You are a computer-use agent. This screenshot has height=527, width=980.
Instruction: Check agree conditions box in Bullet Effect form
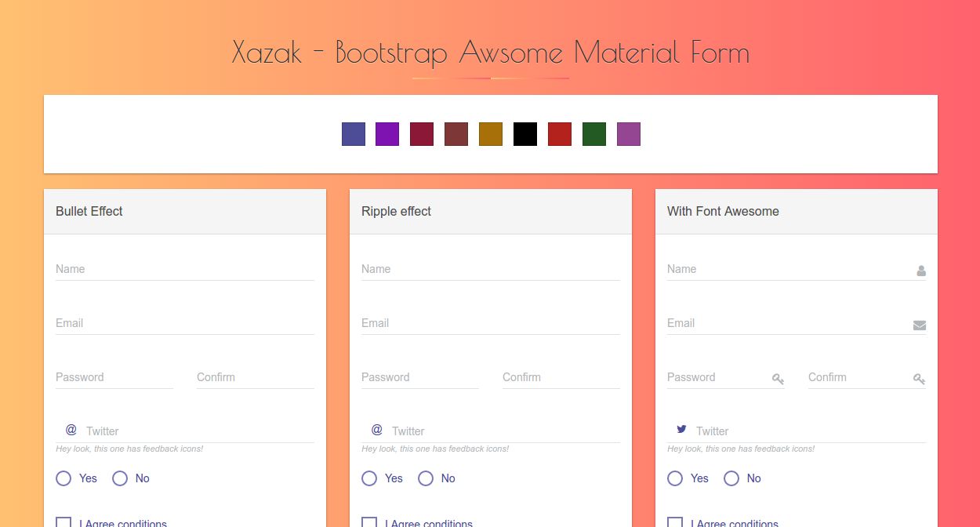click(x=64, y=522)
